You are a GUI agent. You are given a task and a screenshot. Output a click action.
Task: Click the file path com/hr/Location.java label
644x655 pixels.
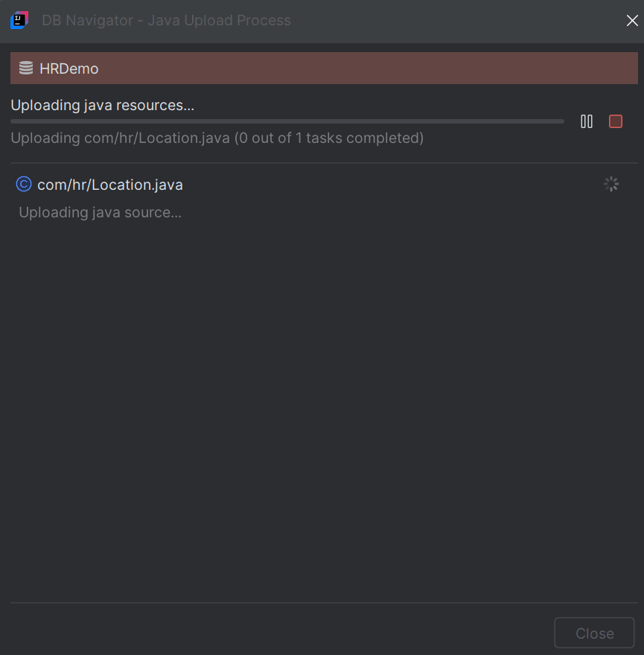pos(109,184)
